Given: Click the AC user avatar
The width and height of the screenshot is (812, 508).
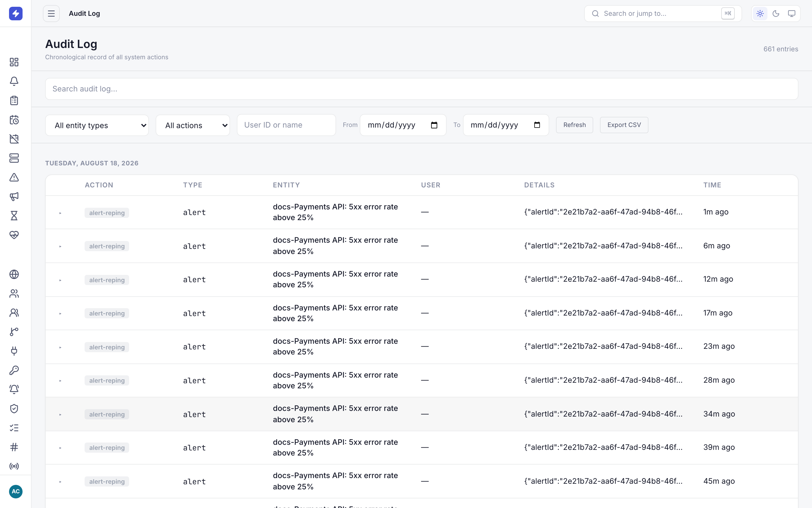Looking at the screenshot, I should (x=16, y=491).
